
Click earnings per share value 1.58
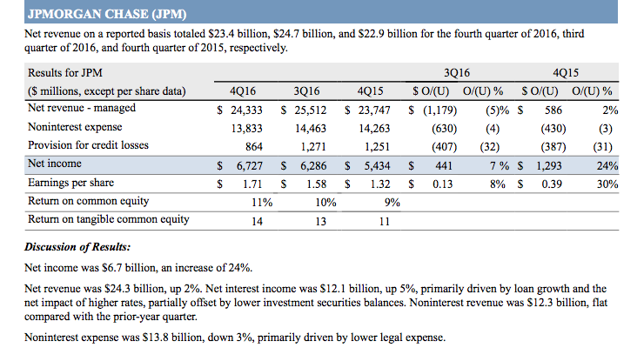coord(316,184)
